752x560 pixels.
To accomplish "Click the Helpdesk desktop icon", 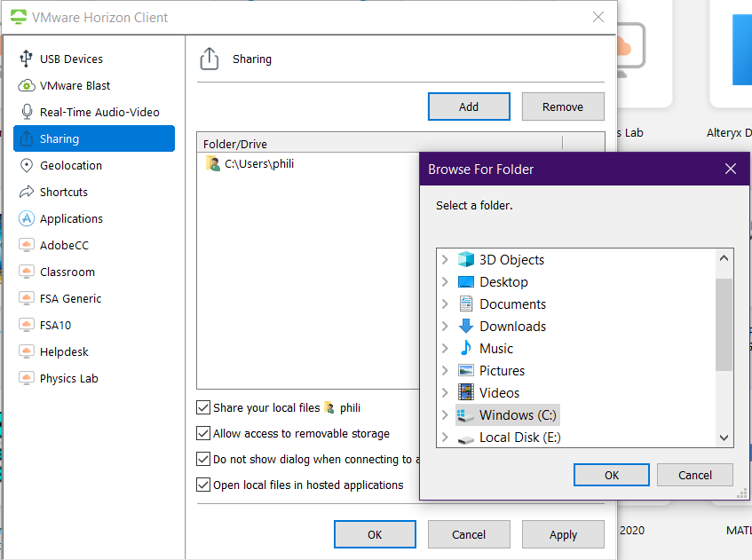I will pos(27,351).
